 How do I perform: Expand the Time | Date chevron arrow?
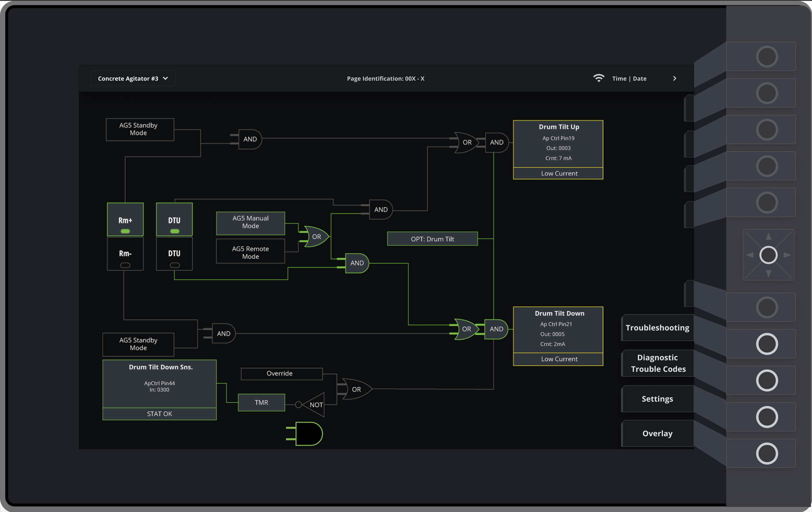click(x=674, y=78)
